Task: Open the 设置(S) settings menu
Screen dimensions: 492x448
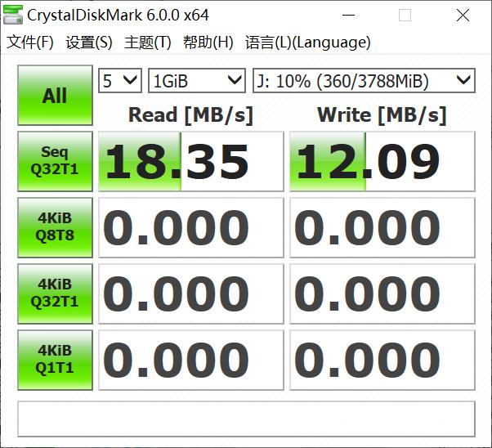Action: coord(89,43)
